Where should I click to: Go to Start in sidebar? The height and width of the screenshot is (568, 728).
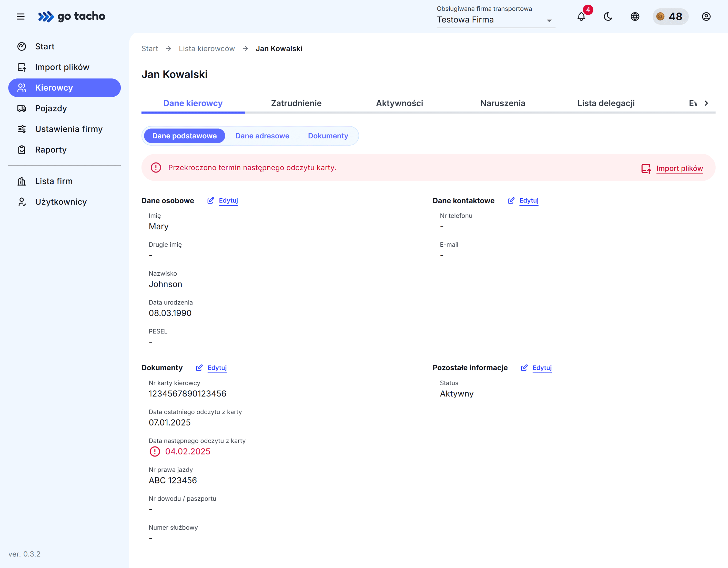click(64, 46)
